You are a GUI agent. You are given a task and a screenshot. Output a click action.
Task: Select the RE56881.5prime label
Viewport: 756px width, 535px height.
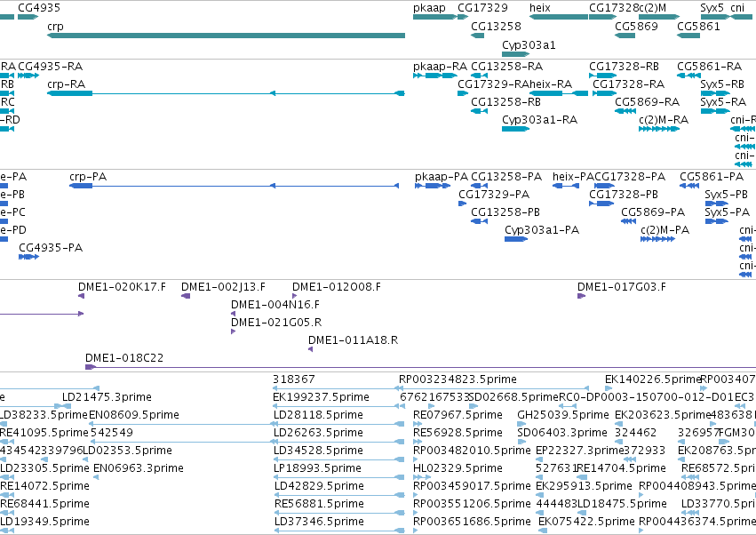pos(319,504)
